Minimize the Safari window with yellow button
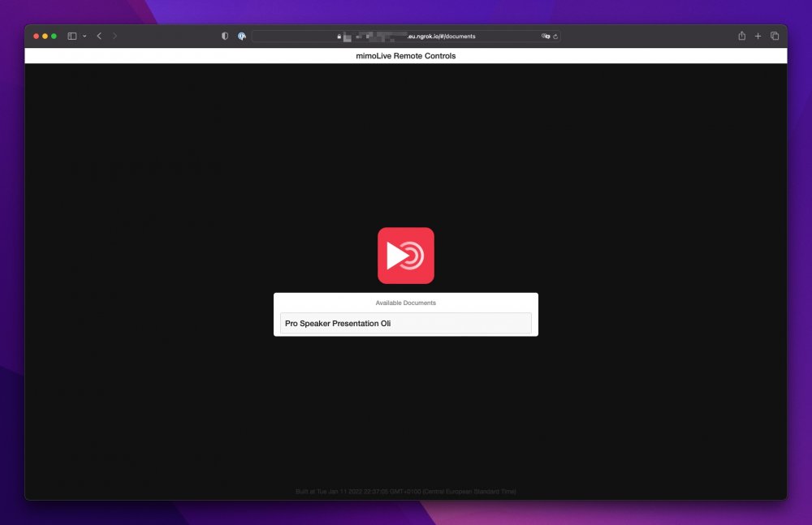Viewport: 812px width, 525px height. pos(45,37)
